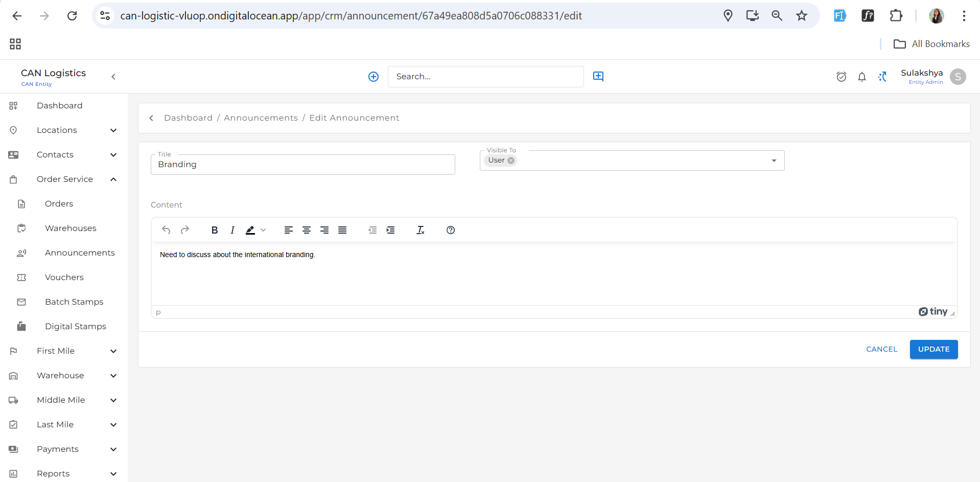980x482 pixels.
Task: Open the alarm clock reminders icon
Action: (842, 77)
